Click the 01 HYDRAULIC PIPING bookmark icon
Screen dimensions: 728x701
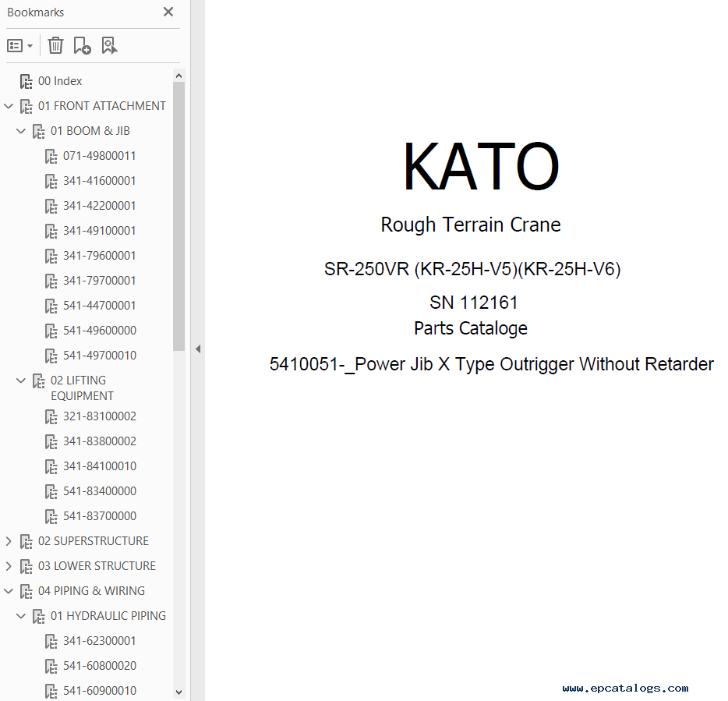pos(38,617)
